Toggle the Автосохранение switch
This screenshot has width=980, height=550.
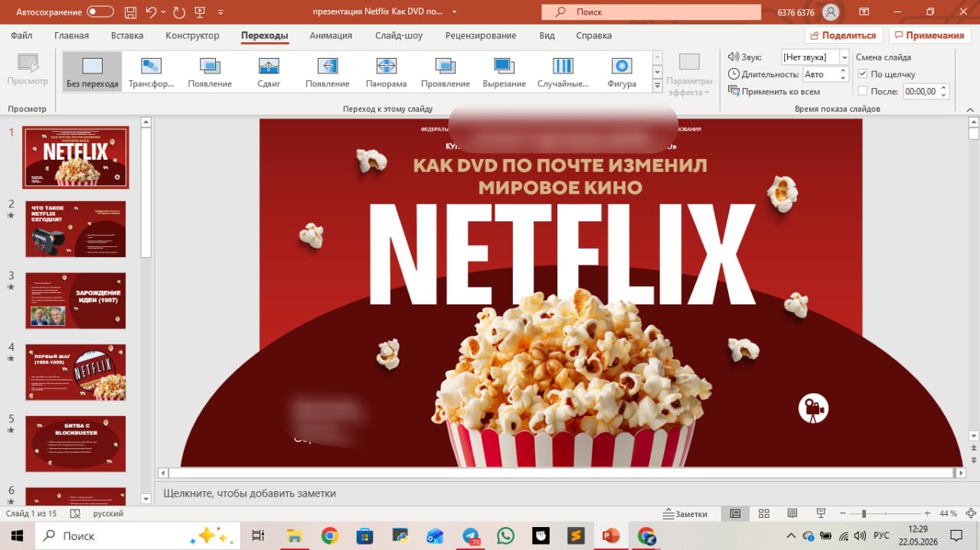tap(100, 12)
